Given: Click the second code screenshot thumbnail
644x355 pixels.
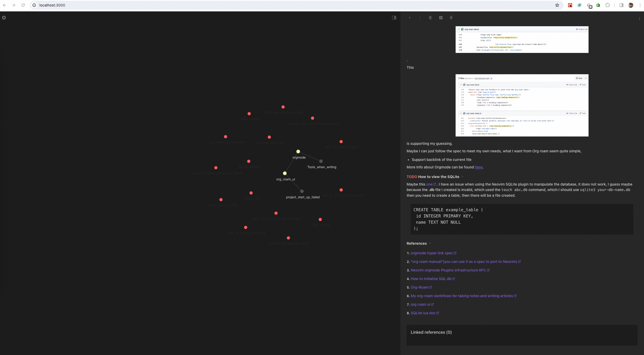Looking at the screenshot, I should [x=522, y=105].
